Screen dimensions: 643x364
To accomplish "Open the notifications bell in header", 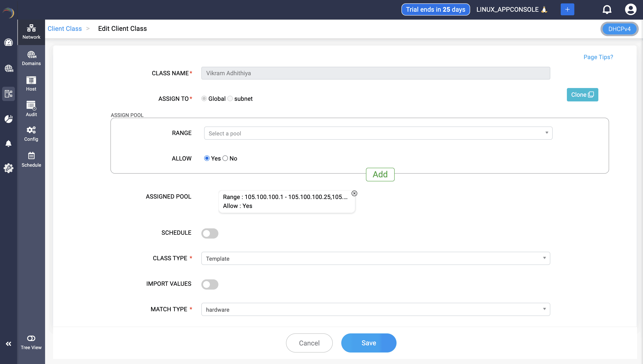I will point(607,10).
